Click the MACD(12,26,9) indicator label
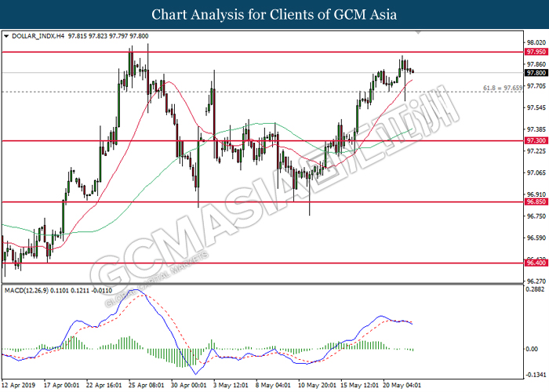The width and height of the screenshot is (549, 392). pyautogui.click(x=27, y=291)
